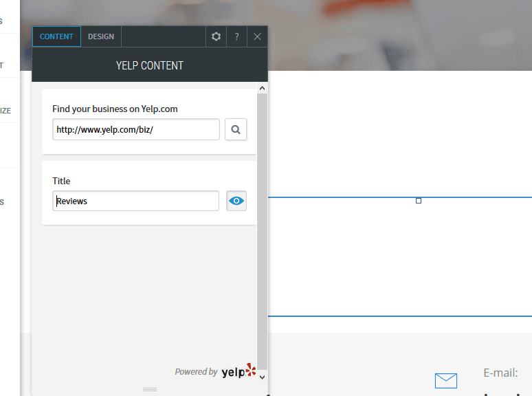Click scrollbar down arrow in panel

pyautogui.click(x=262, y=377)
